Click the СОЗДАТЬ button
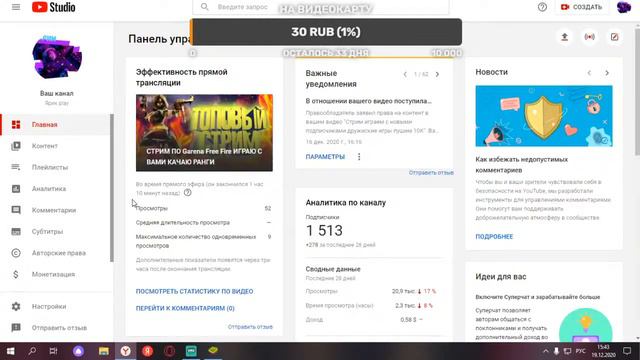This screenshot has width=640, height=360. pos(581,7)
